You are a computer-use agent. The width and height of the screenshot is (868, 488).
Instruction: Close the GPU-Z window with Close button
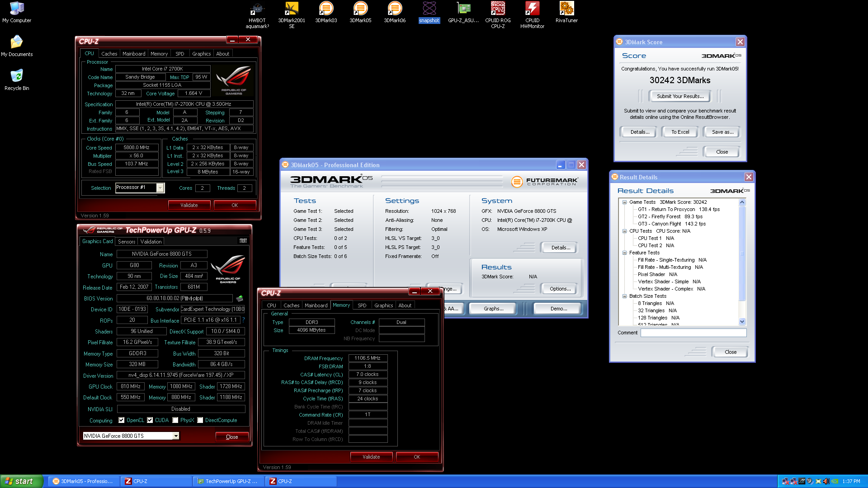point(232,437)
